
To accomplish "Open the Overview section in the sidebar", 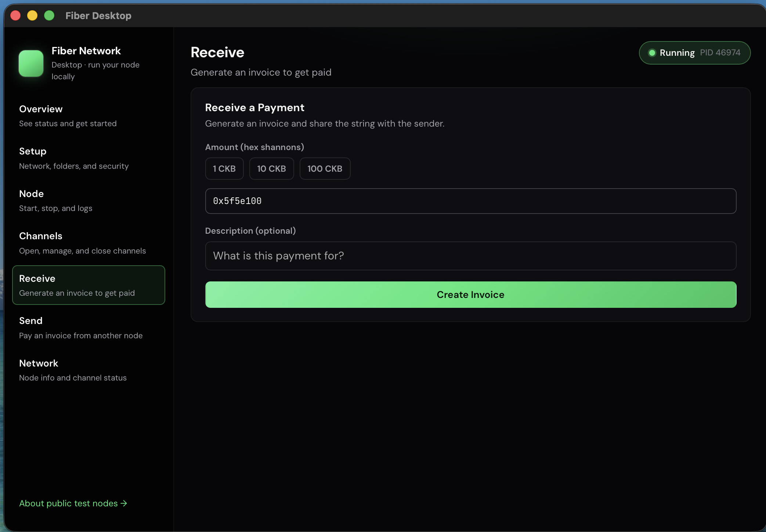I will (x=88, y=116).
